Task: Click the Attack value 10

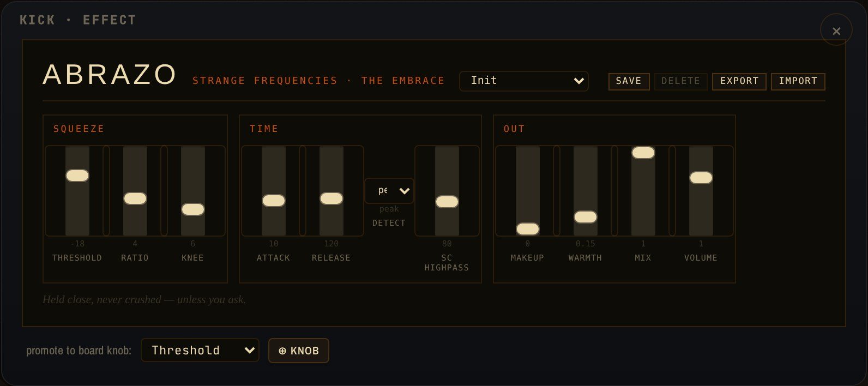Action: click(x=274, y=244)
